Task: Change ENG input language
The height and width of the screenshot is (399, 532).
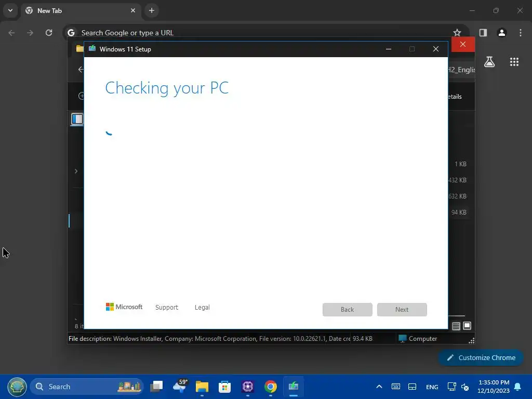Action: (432, 387)
